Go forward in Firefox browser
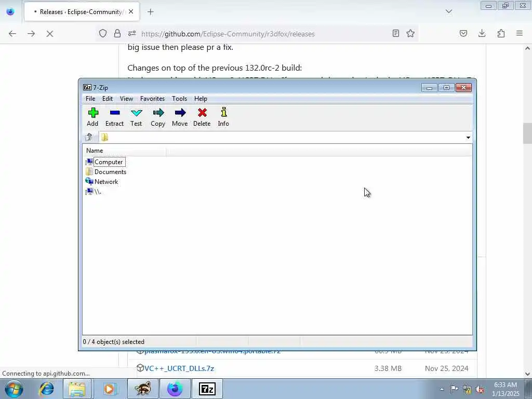This screenshot has height=399, width=532. pos(31,34)
